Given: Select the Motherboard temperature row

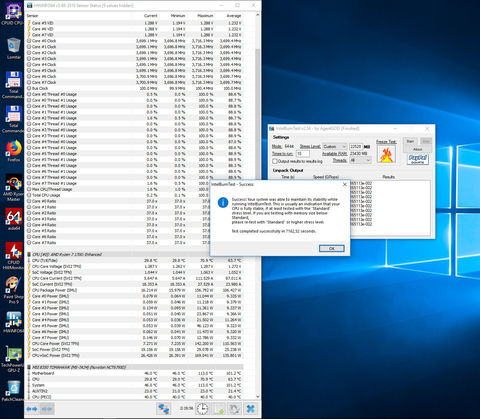Looking at the screenshot, I should [135, 373].
